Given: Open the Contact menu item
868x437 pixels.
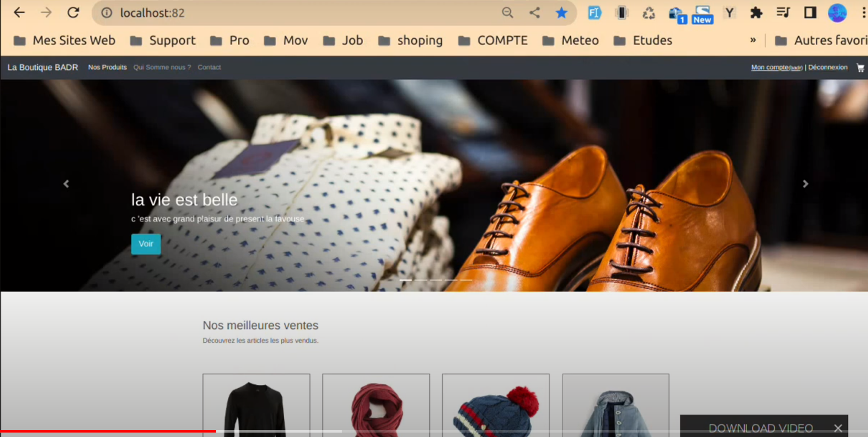Looking at the screenshot, I should (x=209, y=67).
